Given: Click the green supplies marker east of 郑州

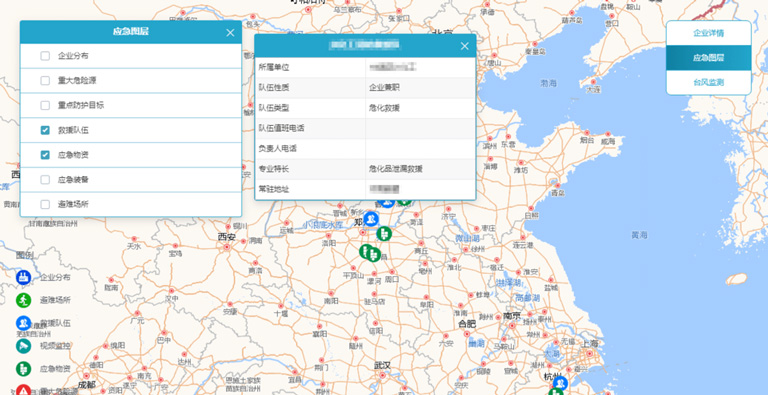Looking at the screenshot, I should tap(384, 234).
